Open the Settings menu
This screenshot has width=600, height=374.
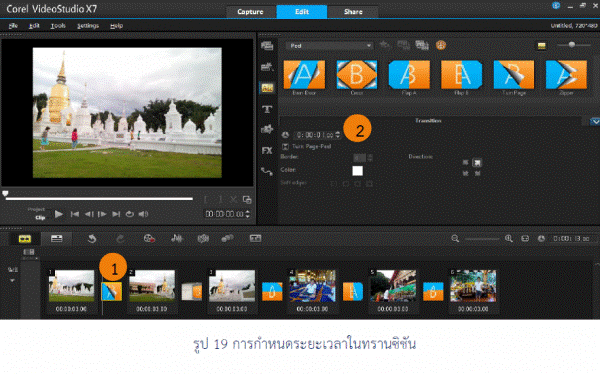click(88, 26)
